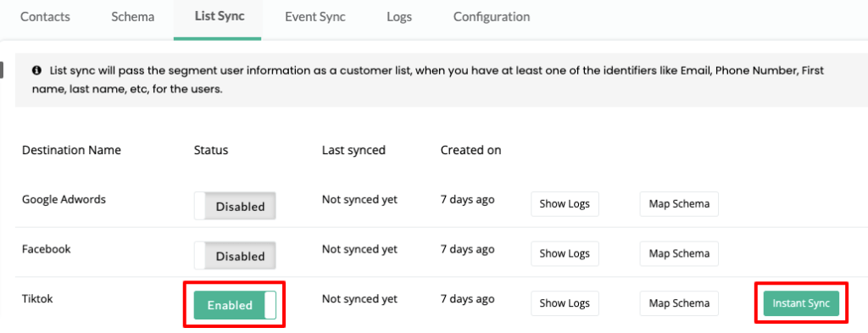Switch to the Configuration tab

[x=492, y=17]
